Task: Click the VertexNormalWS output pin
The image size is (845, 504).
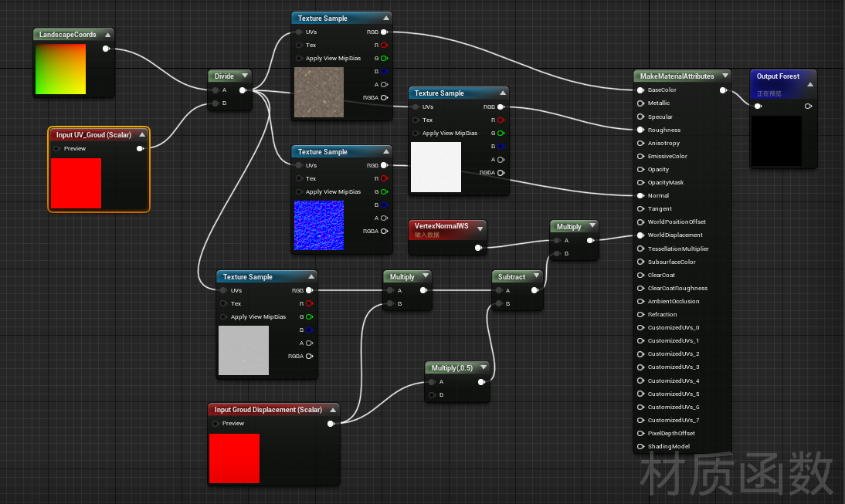Action: tap(478, 248)
